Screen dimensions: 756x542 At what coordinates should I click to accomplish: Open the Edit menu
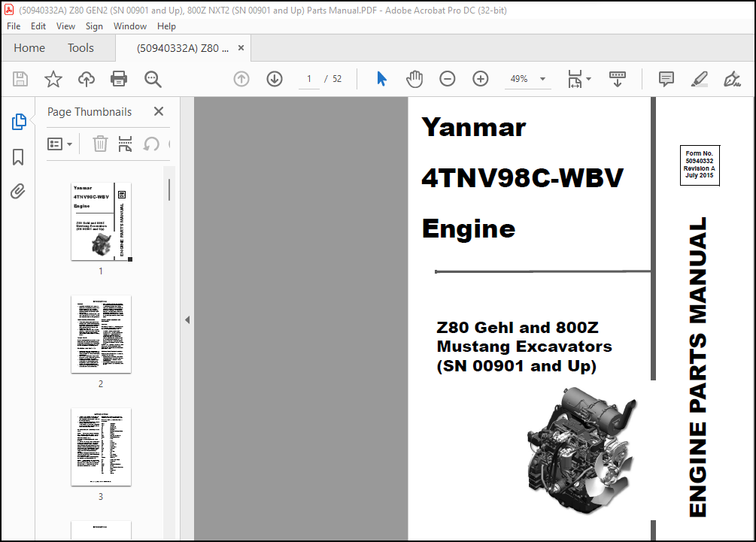click(38, 26)
